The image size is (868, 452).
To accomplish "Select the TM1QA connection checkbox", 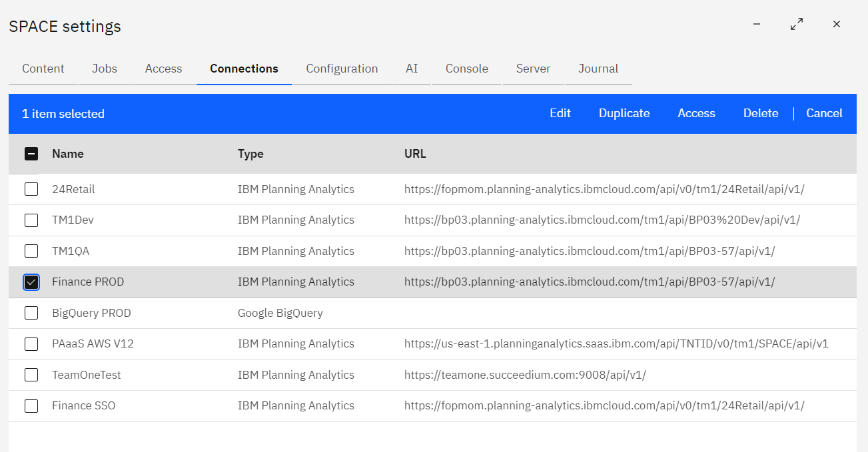I will coord(31,251).
